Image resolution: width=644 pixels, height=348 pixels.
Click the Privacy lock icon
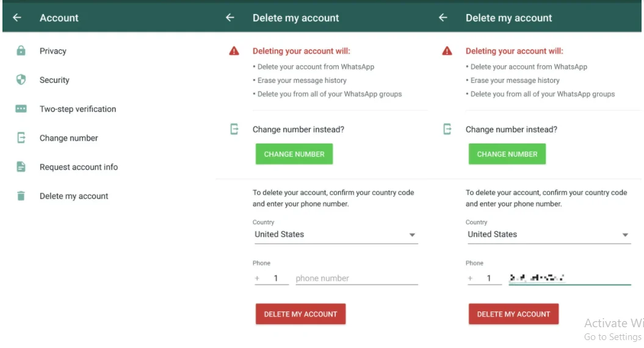[x=21, y=51]
